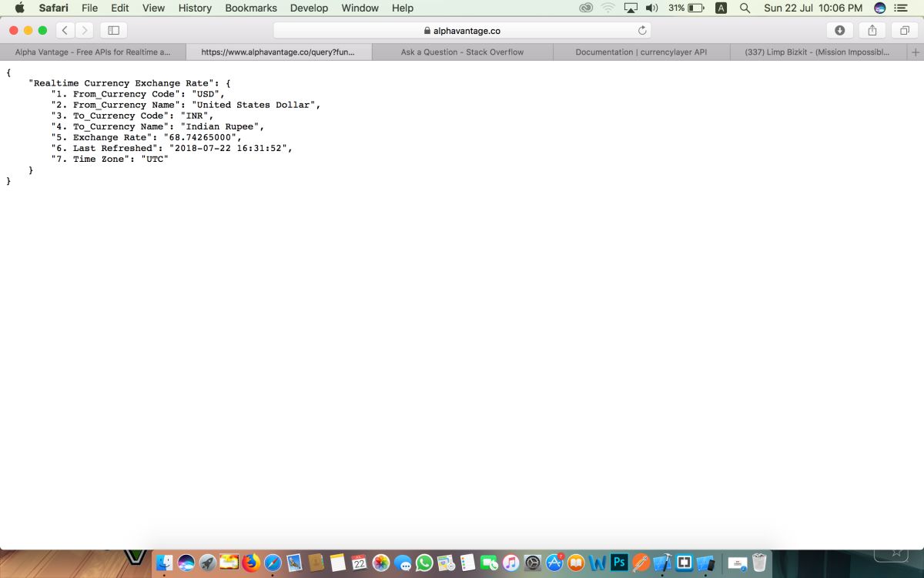
Task: Switch to Limp Bizkit Mission Impossible tab
Action: [x=817, y=52]
